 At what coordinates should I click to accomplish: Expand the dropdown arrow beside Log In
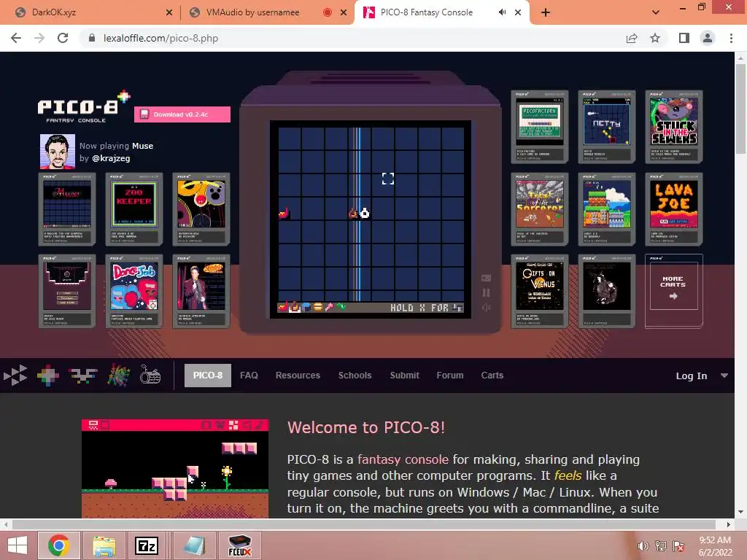click(724, 376)
